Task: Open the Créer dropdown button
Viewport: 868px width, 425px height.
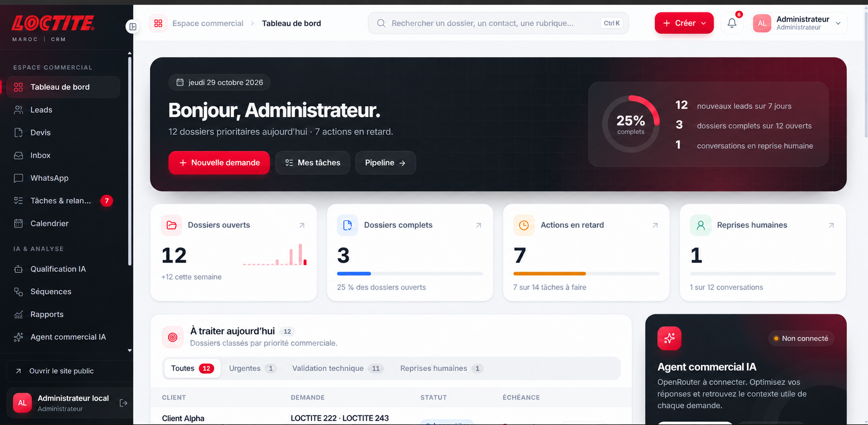Action: pos(684,23)
